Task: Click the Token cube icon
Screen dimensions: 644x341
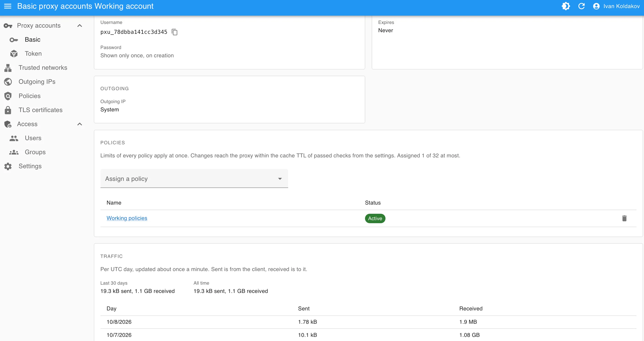Action: (14, 54)
